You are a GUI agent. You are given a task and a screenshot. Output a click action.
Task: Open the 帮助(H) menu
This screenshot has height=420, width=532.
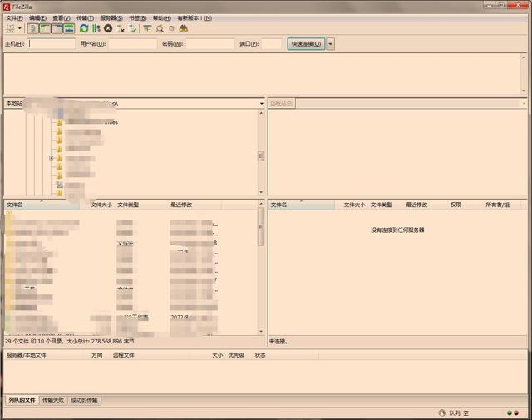point(162,18)
